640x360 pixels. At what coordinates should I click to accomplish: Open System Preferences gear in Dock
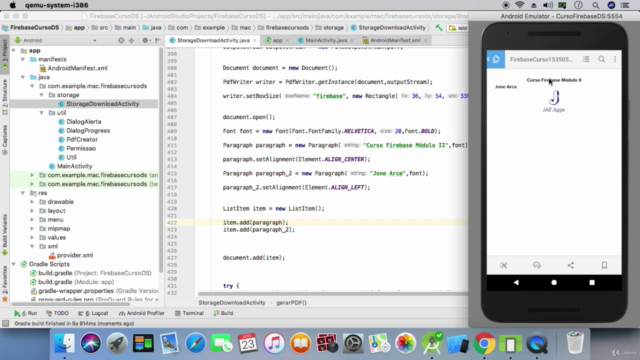353,343
